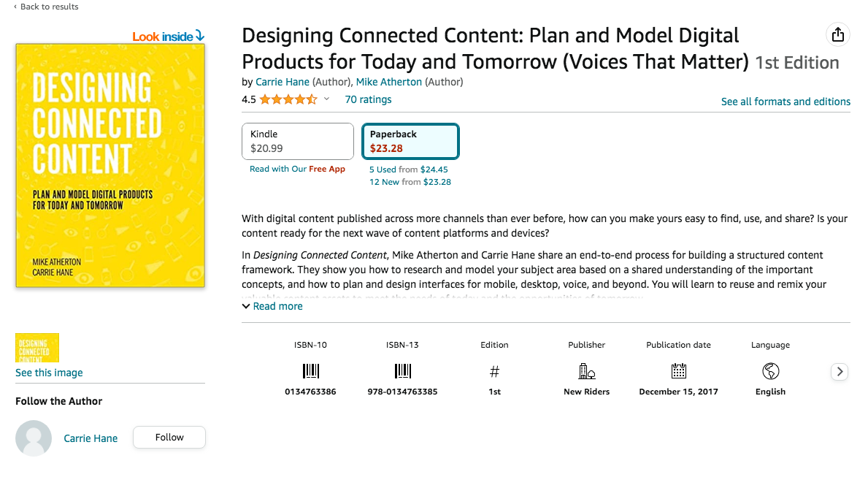This screenshot has height=480, width=868.
Task: Click the Publisher building icon
Action: tap(586, 370)
